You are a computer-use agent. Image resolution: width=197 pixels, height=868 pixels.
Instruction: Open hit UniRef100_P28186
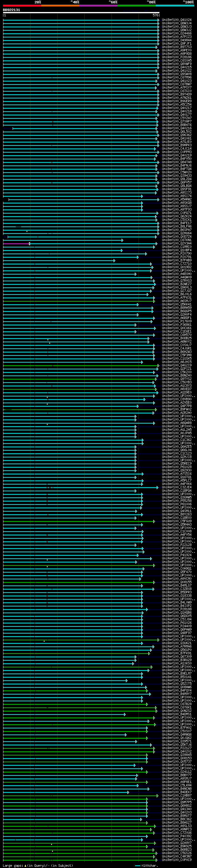pyautogui.click(x=177, y=57)
